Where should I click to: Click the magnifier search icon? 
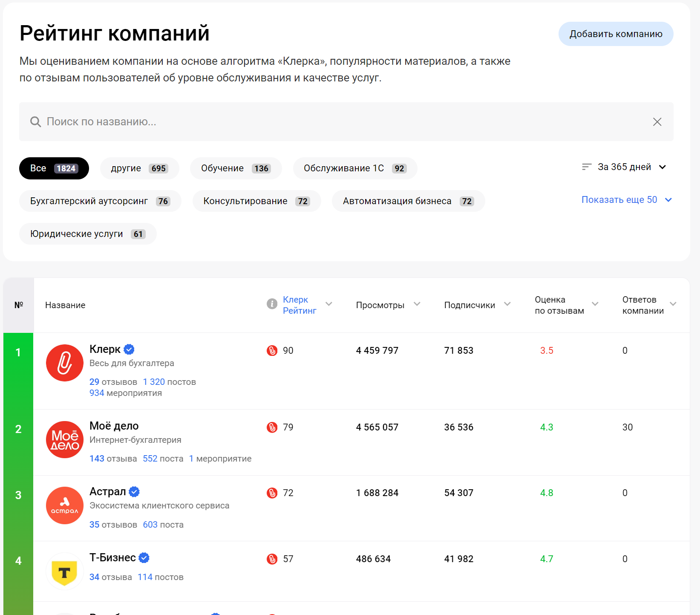click(35, 122)
